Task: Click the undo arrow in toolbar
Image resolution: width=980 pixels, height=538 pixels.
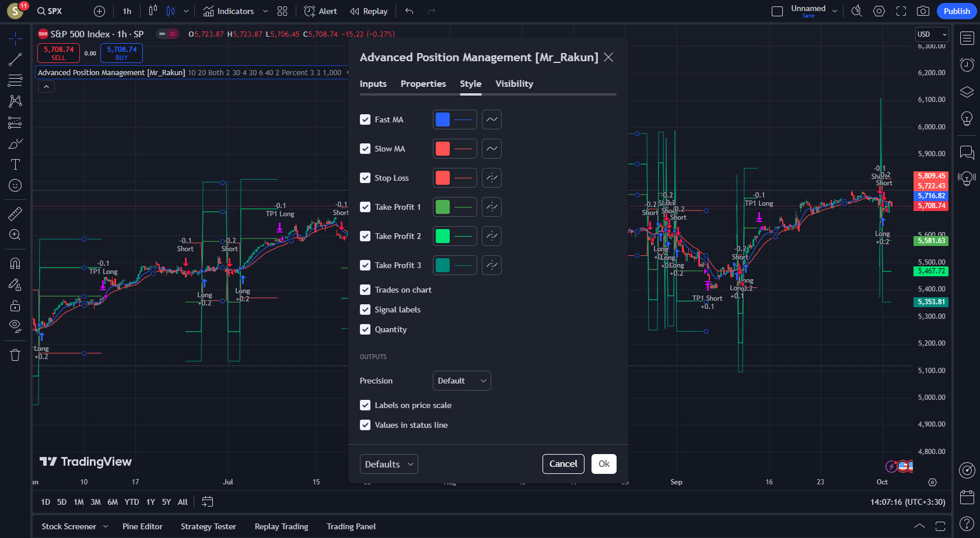Action: 409,11
